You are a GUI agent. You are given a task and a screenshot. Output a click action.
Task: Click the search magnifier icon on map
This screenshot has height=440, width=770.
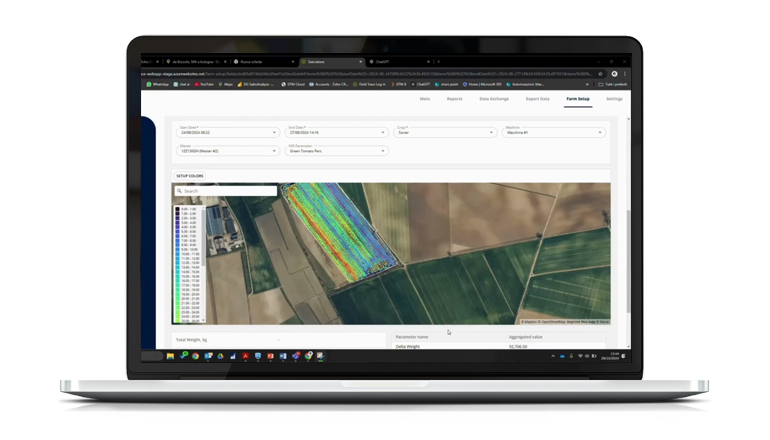pyautogui.click(x=179, y=190)
